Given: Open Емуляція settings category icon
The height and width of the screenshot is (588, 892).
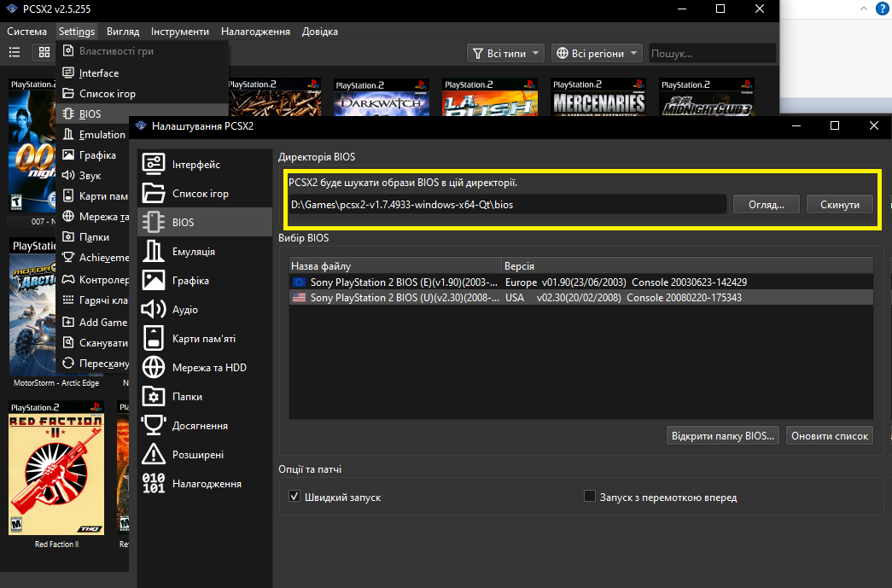Looking at the screenshot, I should pos(153,252).
